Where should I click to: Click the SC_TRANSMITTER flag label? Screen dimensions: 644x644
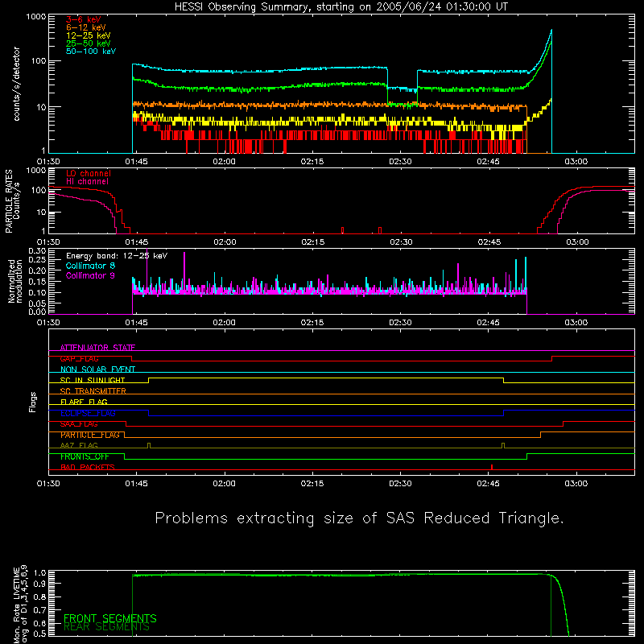[93, 391]
